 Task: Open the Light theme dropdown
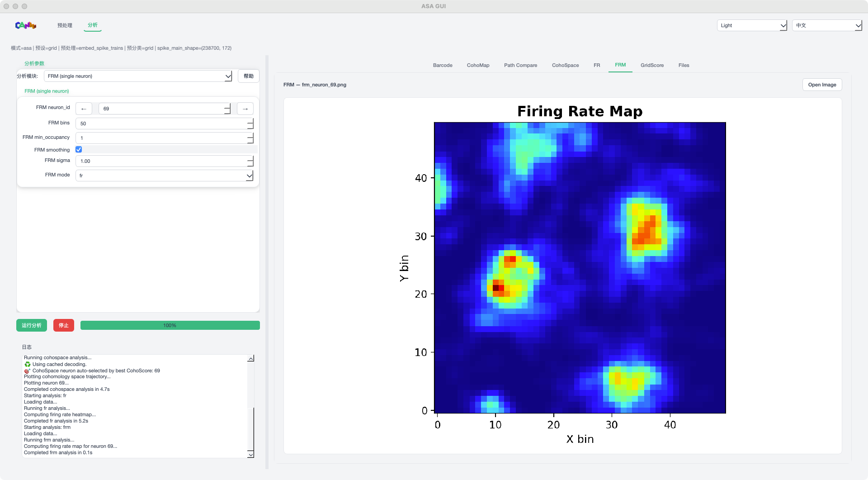(752, 26)
